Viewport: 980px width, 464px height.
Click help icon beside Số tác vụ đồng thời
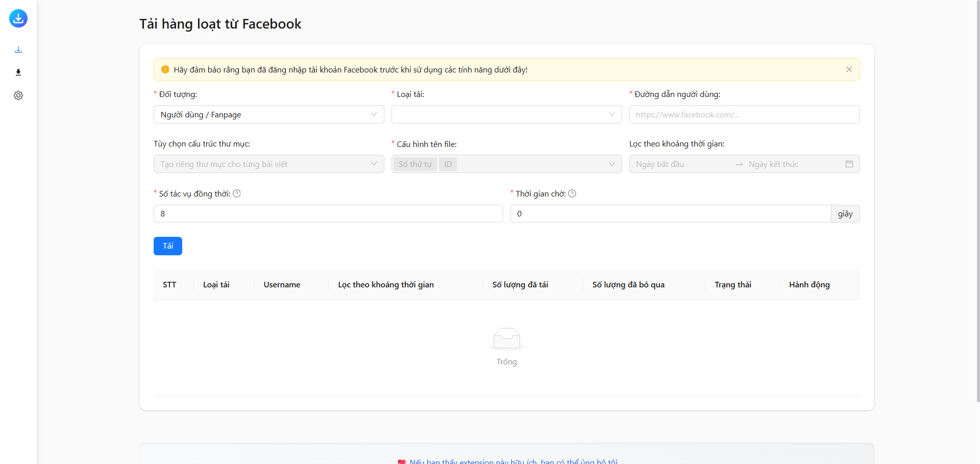click(x=237, y=193)
